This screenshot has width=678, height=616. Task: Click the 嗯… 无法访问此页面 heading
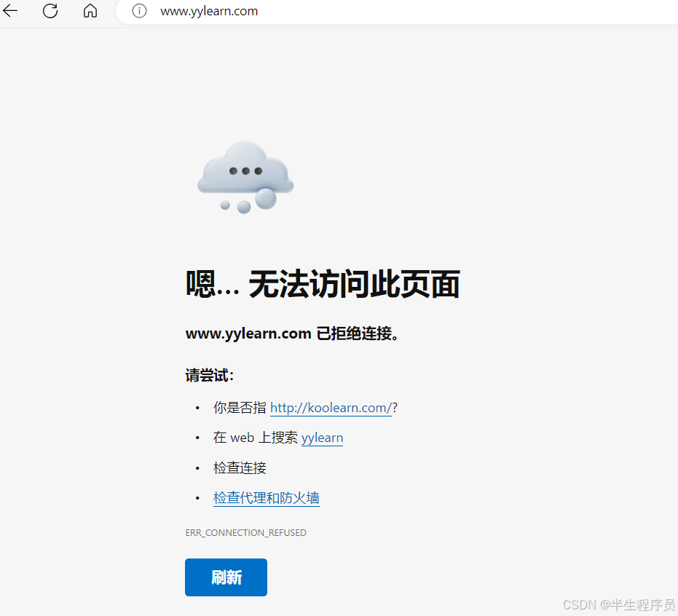pos(323,284)
